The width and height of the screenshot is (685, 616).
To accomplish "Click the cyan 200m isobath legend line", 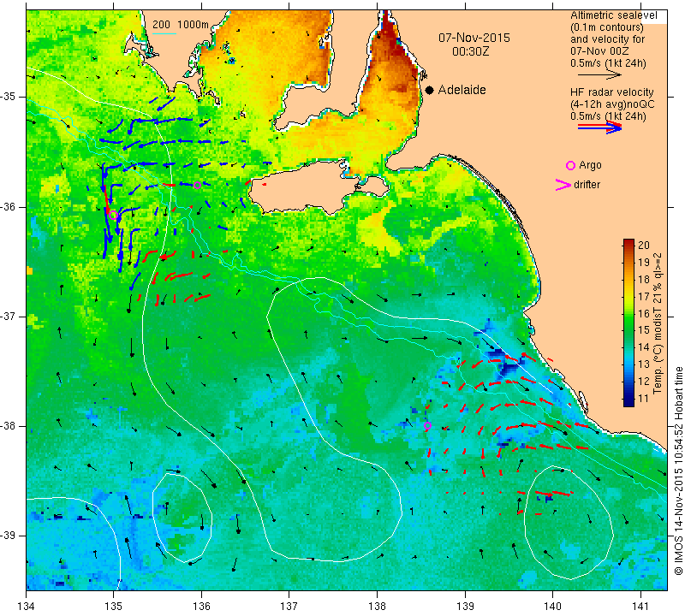I will [164, 33].
